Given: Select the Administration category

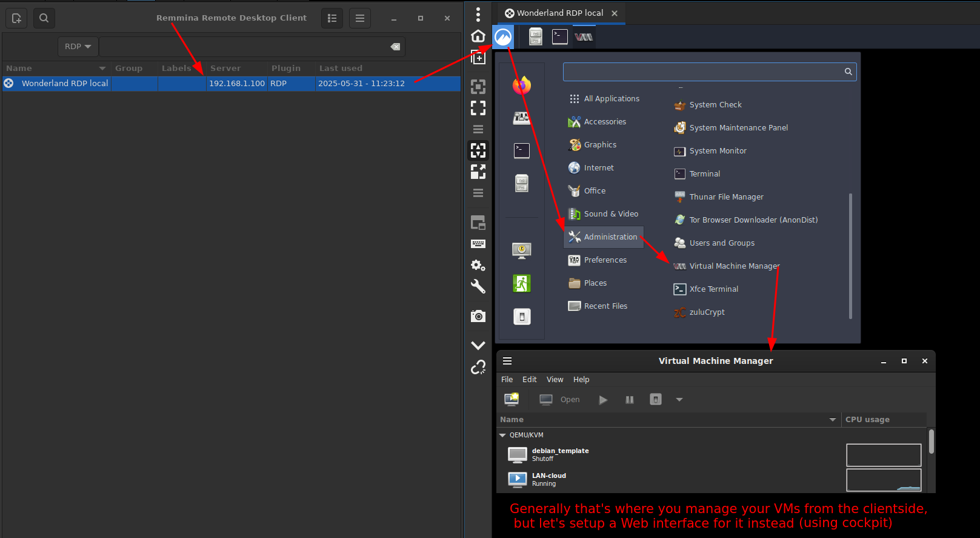Looking at the screenshot, I should point(604,237).
